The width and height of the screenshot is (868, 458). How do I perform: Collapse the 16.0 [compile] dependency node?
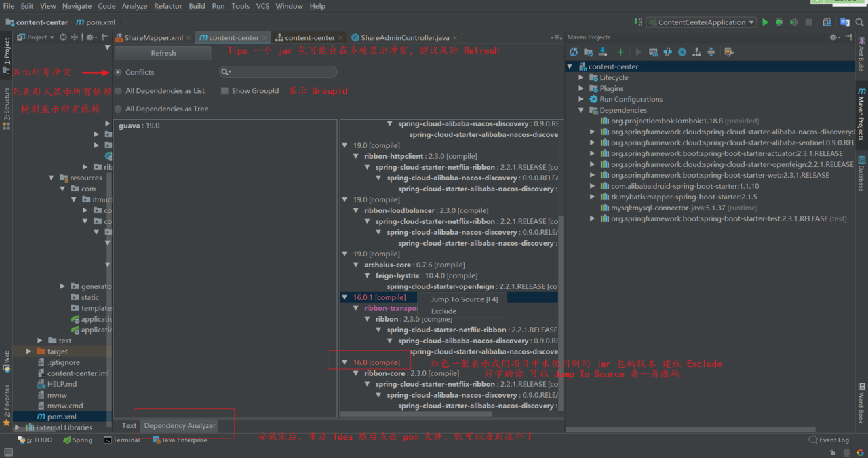point(345,362)
